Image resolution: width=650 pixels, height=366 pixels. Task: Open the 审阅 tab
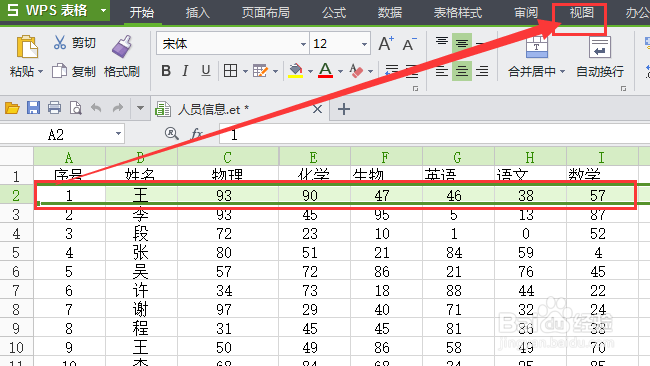[526, 12]
